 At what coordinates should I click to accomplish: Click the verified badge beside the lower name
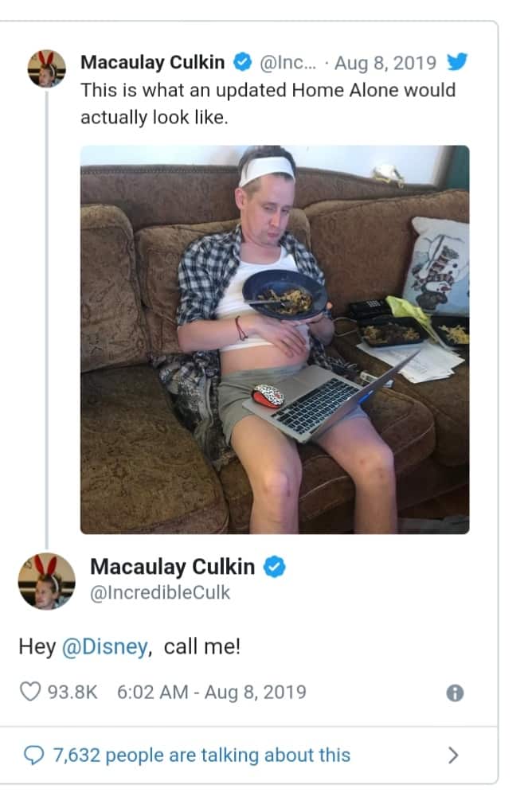275,567
